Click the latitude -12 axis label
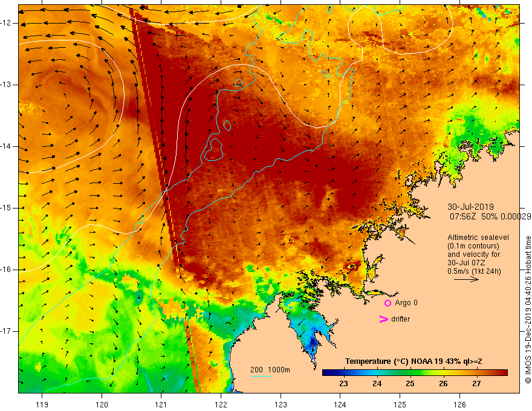 [6, 23]
